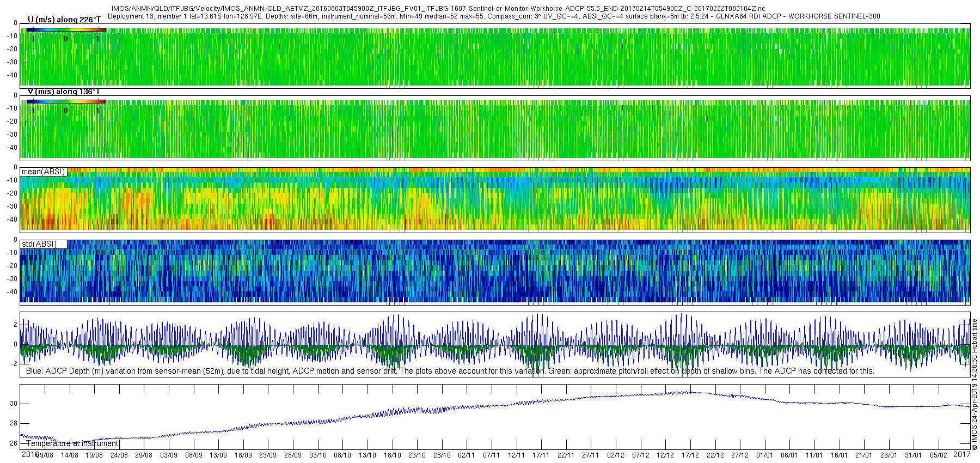This screenshot has width=980, height=463.
Task: Click the 'Temperature at instrument' label
Action: click(72, 443)
